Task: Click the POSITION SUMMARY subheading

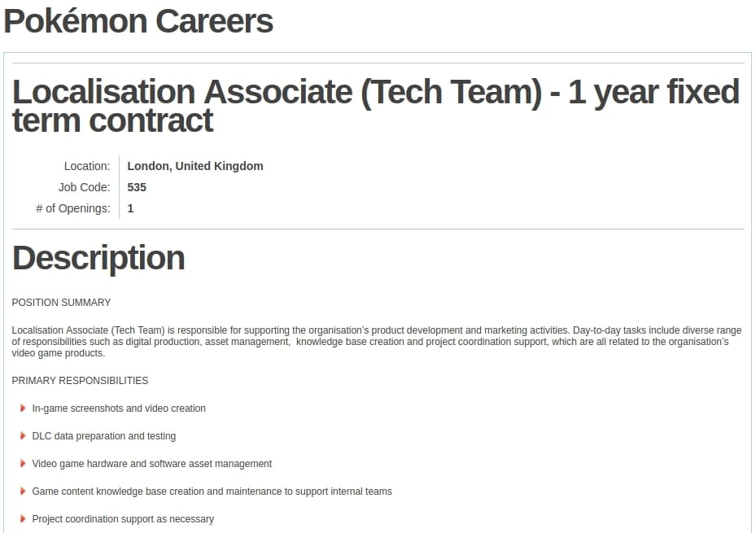Action: (61, 303)
